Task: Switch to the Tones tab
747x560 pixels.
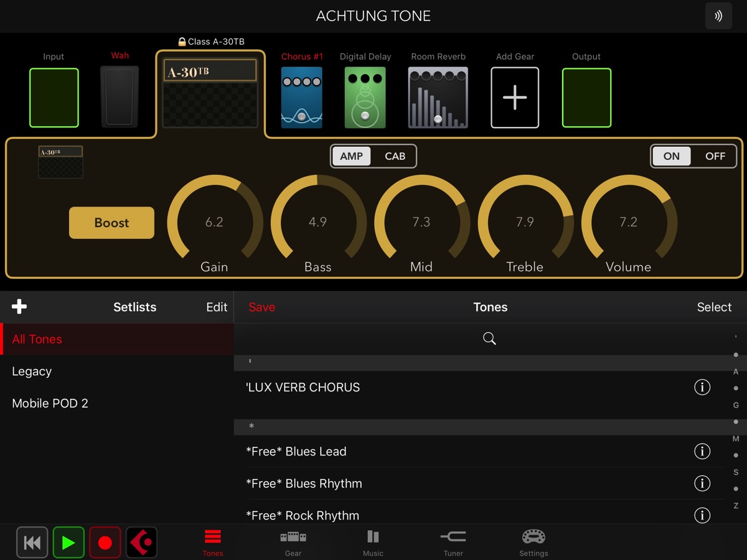Action: [213, 543]
